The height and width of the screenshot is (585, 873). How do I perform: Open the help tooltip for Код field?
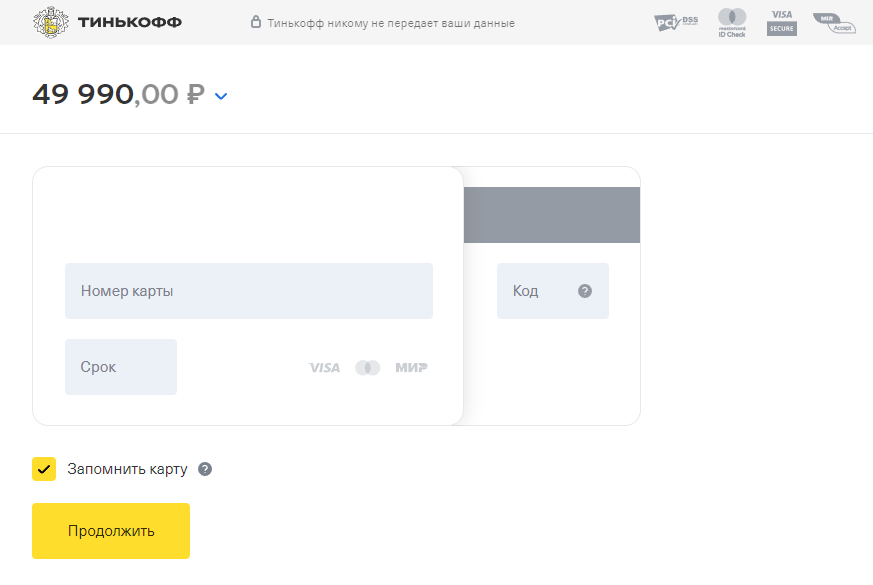pos(585,291)
